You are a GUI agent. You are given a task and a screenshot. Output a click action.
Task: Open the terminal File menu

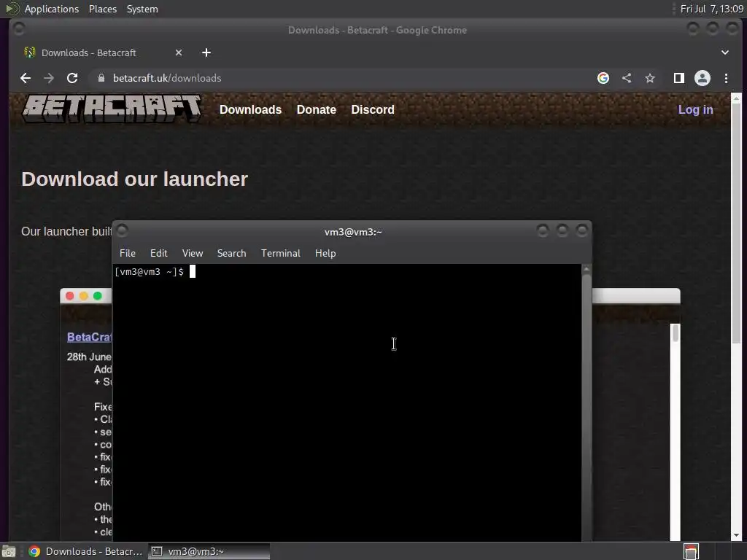127,253
